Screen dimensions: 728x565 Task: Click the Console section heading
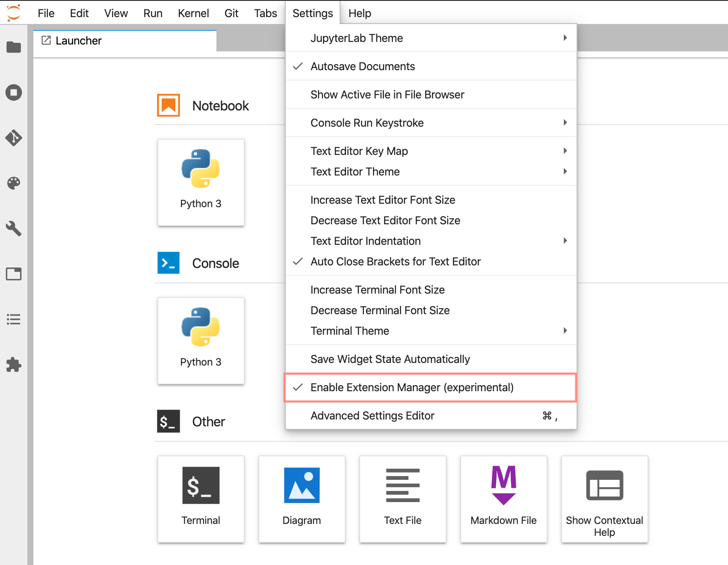point(216,263)
